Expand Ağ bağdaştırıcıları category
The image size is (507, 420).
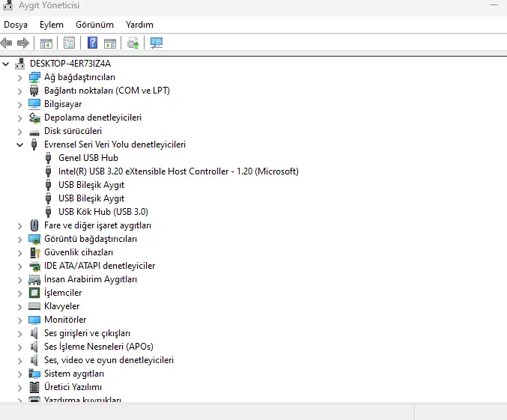[20, 78]
